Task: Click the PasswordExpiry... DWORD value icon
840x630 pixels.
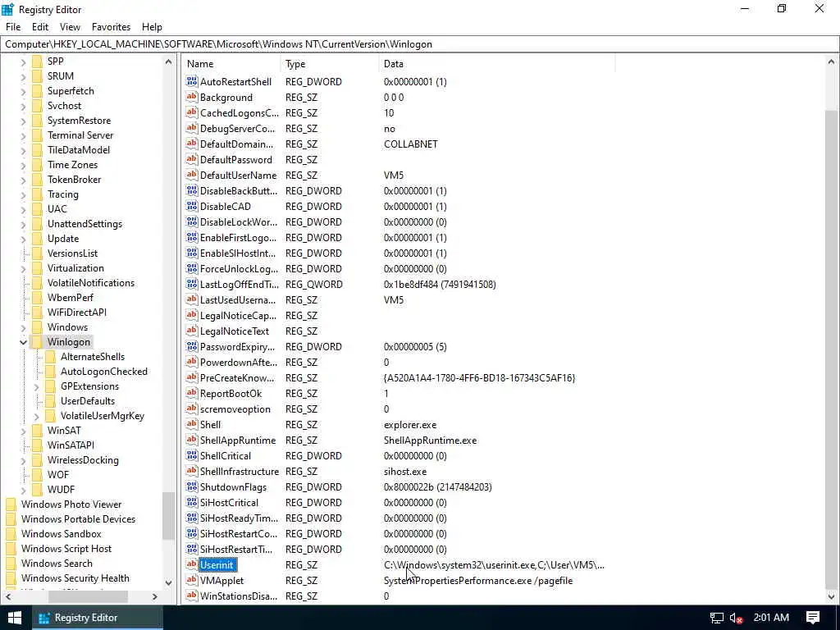Action: pos(192,347)
